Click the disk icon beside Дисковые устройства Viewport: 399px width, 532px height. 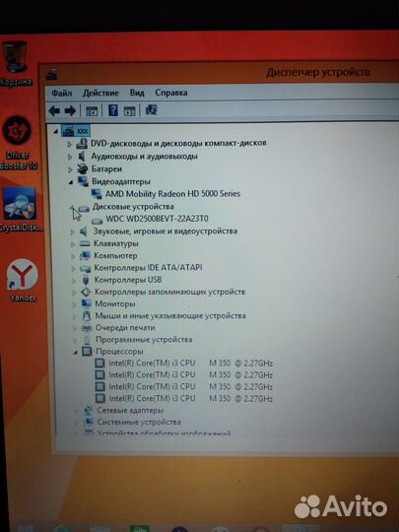click(x=84, y=208)
